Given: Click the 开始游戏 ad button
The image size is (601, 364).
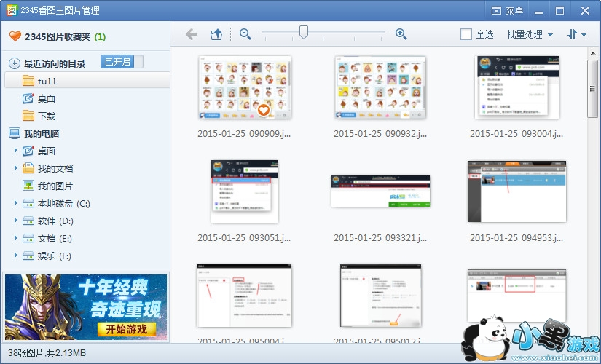Looking at the screenshot, I should point(127,329).
